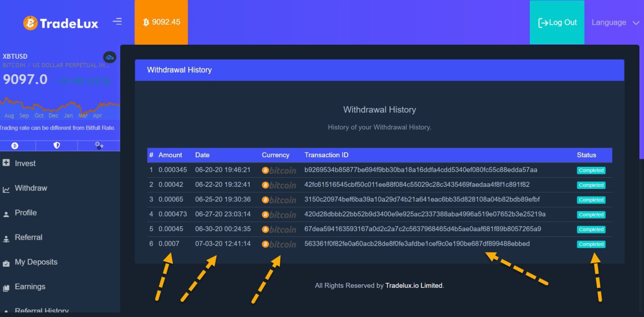644x317 pixels.
Task: Click the 9097.0 price value
Action: click(25, 79)
